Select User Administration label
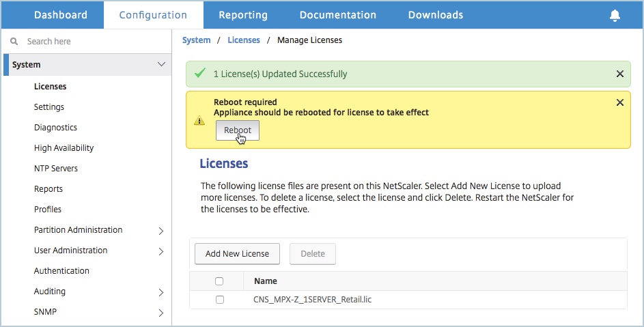The width and height of the screenshot is (644, 327). point(70,250)
